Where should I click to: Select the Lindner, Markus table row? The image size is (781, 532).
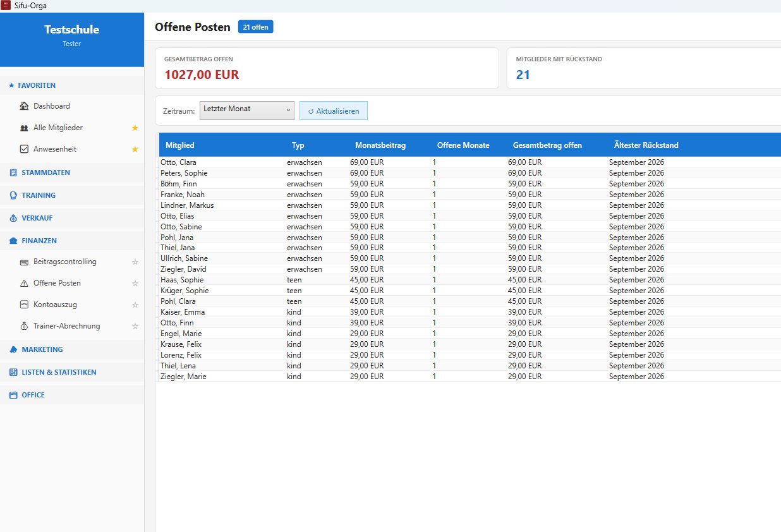(468, 205)
